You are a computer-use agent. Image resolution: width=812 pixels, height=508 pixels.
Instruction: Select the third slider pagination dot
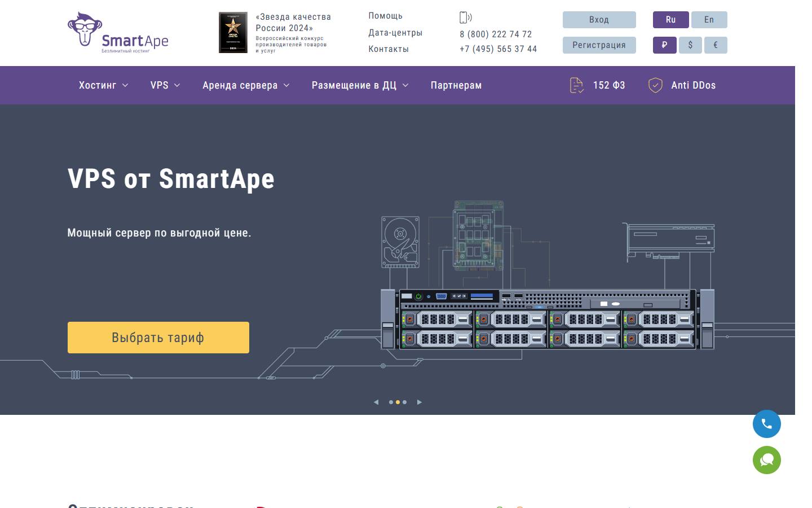404,402
